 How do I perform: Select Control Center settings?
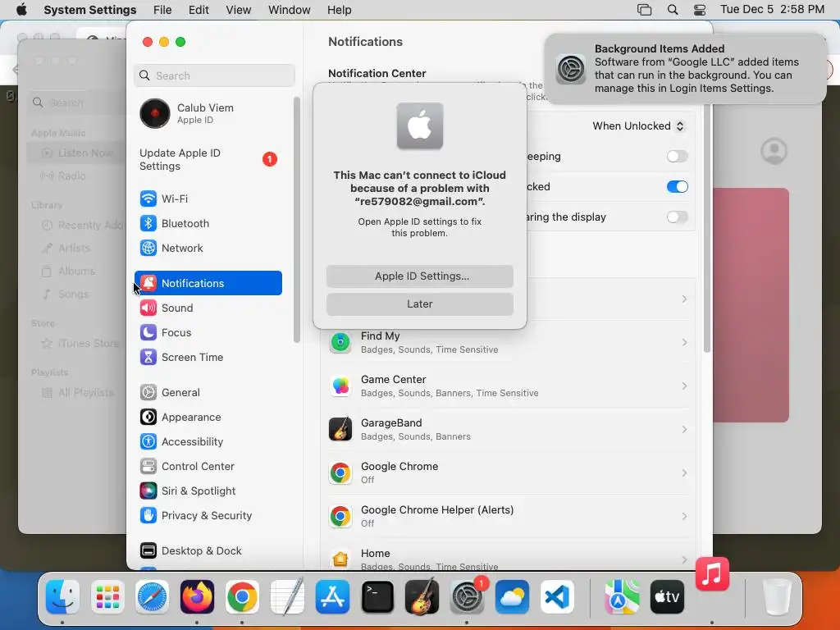point(208,467)
